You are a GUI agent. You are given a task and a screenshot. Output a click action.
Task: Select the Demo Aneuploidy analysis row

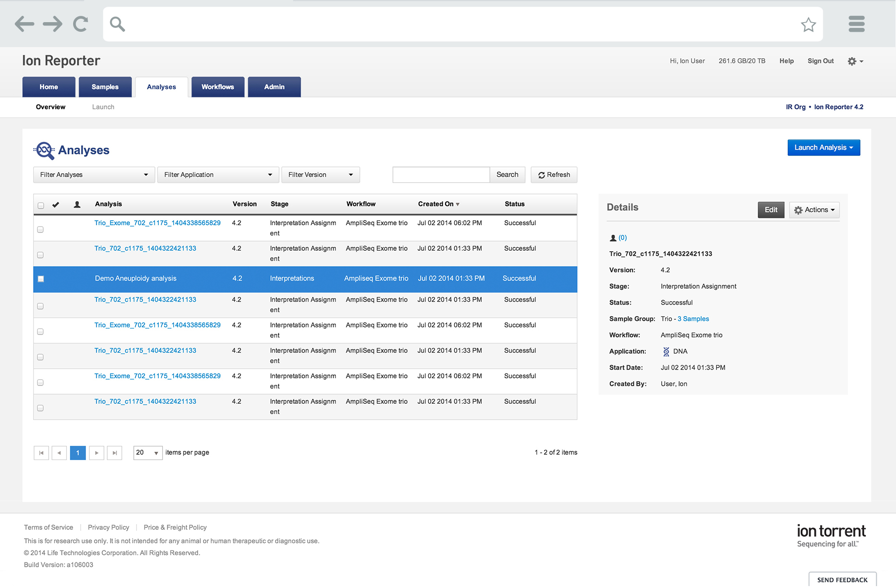pyautogui.click(x=305, y=279)
